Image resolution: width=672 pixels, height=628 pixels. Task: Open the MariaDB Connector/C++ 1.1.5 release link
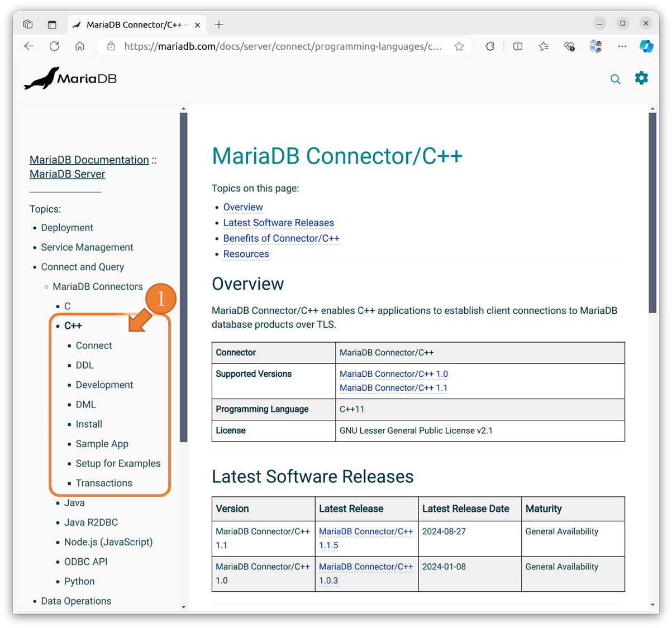pyautogui.click(x=366, y=538)
